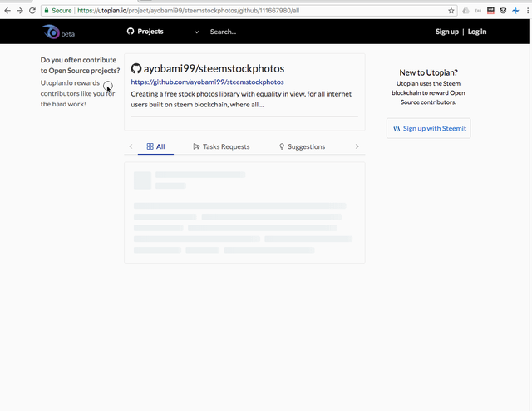Click the flag icon on Tasks Requests tab
The image size is (532, 411).
[196, 146]
